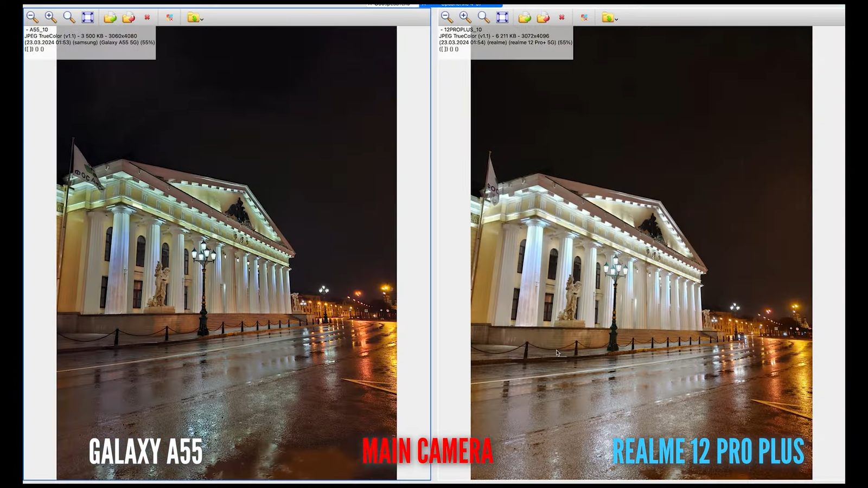Copy 12PROPLUS_10 to folder using green-arrow folder icon

coord(525,17)
